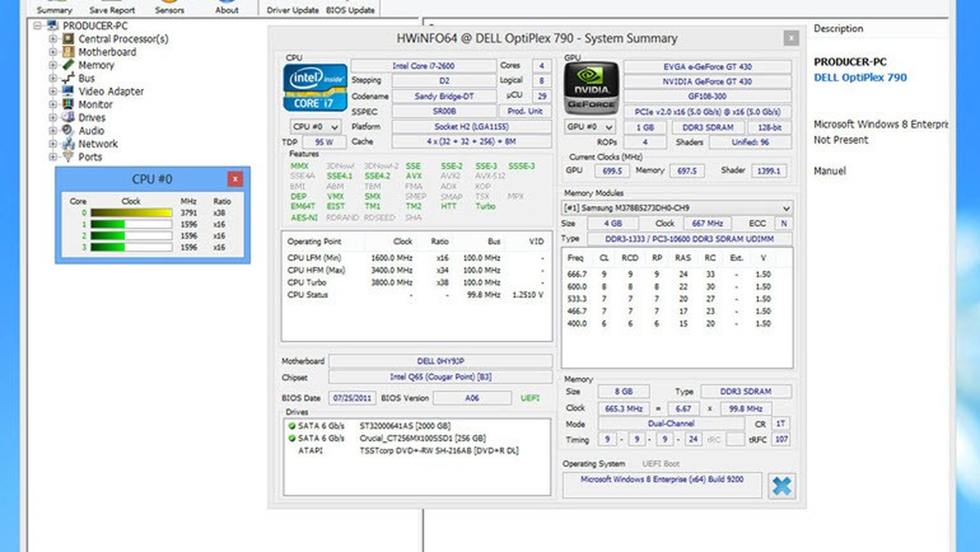This screenshot has height=552, width=980.
Task: Click the core 0 clock usage bar
Action: pos(131,212)
